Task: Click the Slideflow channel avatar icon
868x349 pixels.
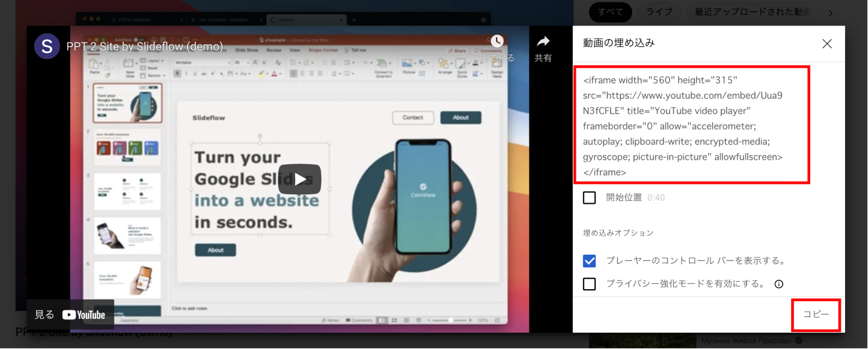Action: 47,47
